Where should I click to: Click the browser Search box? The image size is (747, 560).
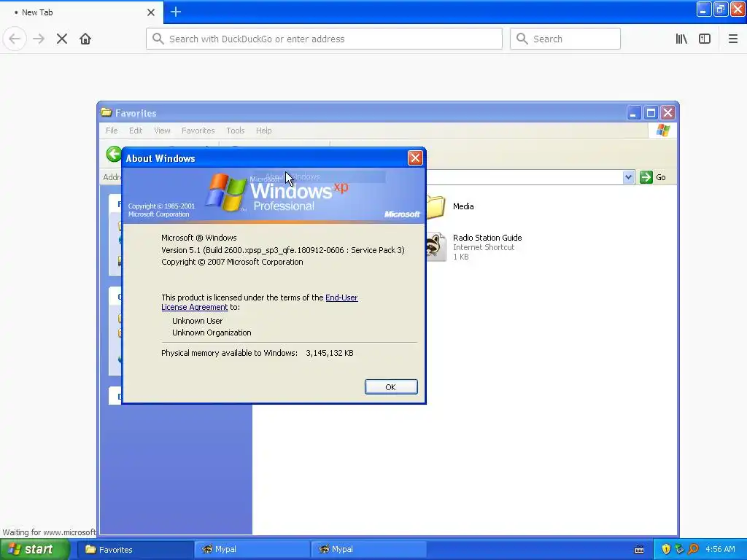pos(565,39)
